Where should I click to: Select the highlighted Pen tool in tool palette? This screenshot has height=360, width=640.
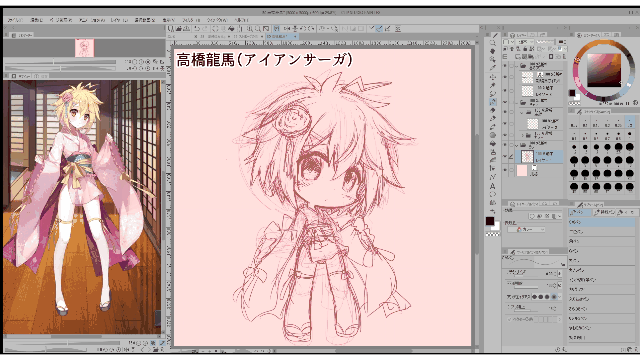coord(493,102)
